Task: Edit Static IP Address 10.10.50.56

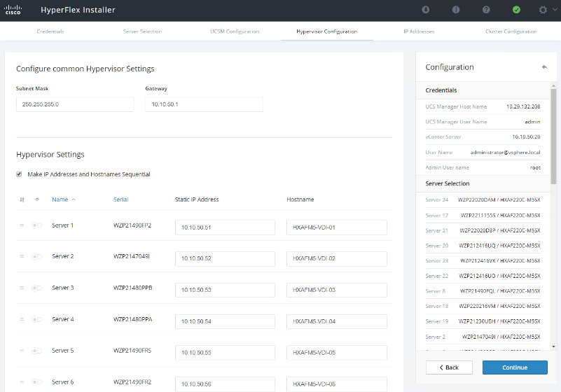Action: pos(225,384)
